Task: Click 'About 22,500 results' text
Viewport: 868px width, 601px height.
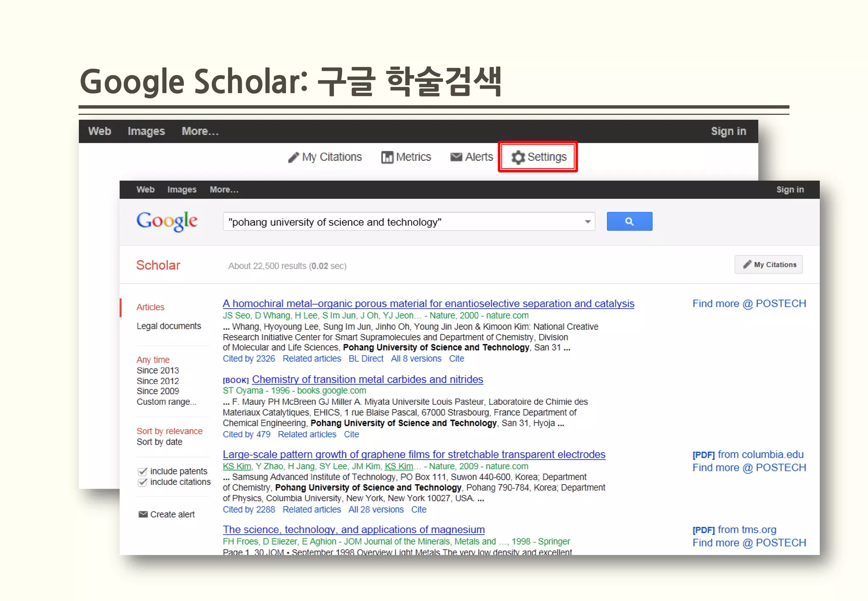Action: tap(267, 266)
